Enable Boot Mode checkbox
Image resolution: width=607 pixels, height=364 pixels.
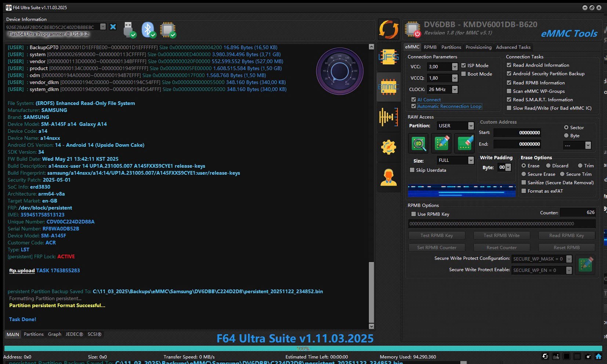tap(464, 74)
